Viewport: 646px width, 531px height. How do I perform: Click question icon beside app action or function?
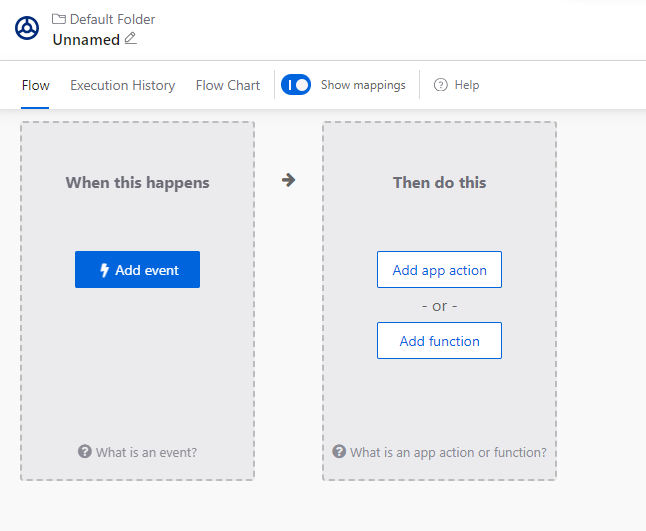(339, 451)
